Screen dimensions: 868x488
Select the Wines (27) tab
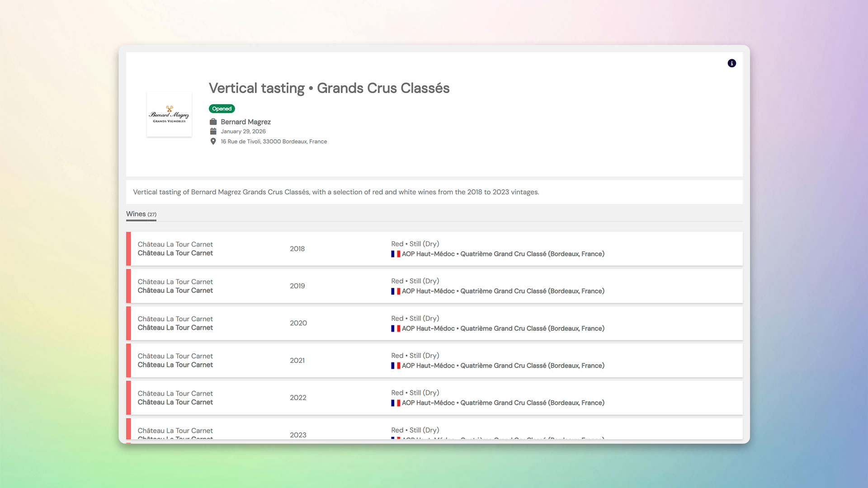click(x=141, y=214)
